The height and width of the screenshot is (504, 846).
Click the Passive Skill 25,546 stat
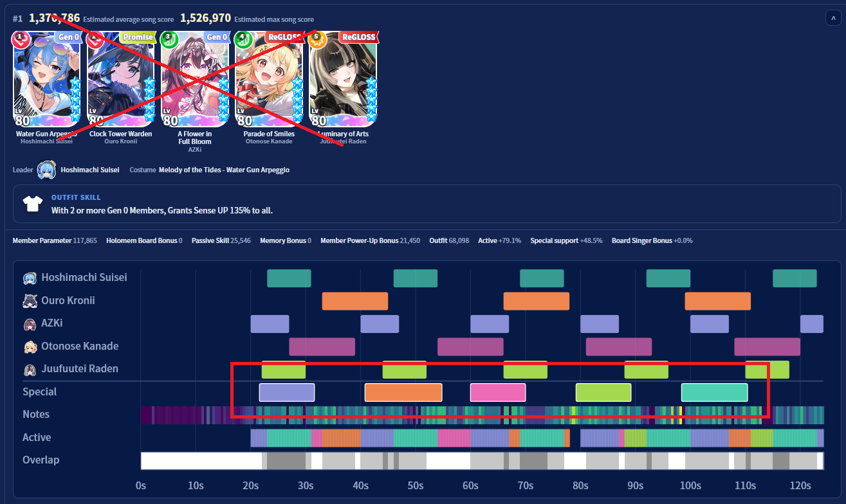221,240
